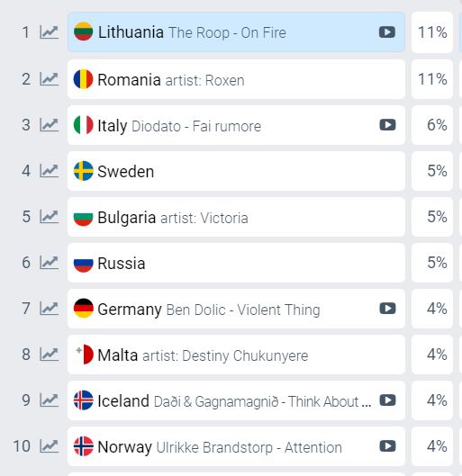Image resolution: width=462 pixels, height=476 pixels.
Task: Open the Bulgaria Victoria entry
Action: [236, 217]
